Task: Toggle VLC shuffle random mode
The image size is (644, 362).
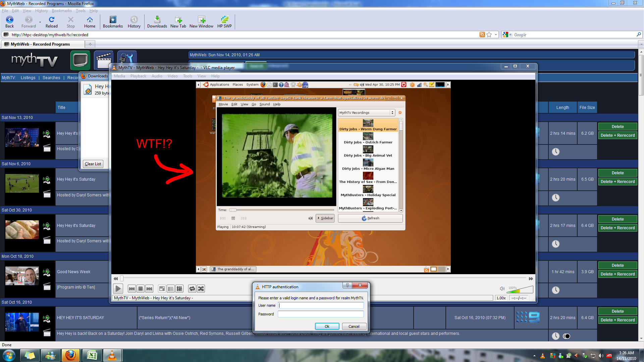Action: [201, 289]
